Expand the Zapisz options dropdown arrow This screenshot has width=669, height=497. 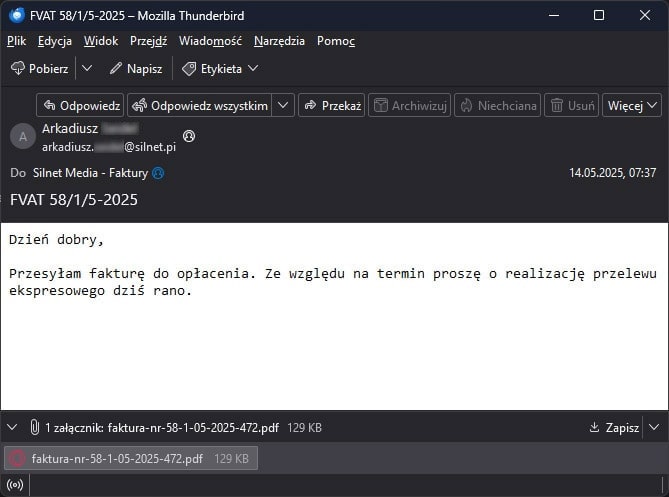(654, 427)
